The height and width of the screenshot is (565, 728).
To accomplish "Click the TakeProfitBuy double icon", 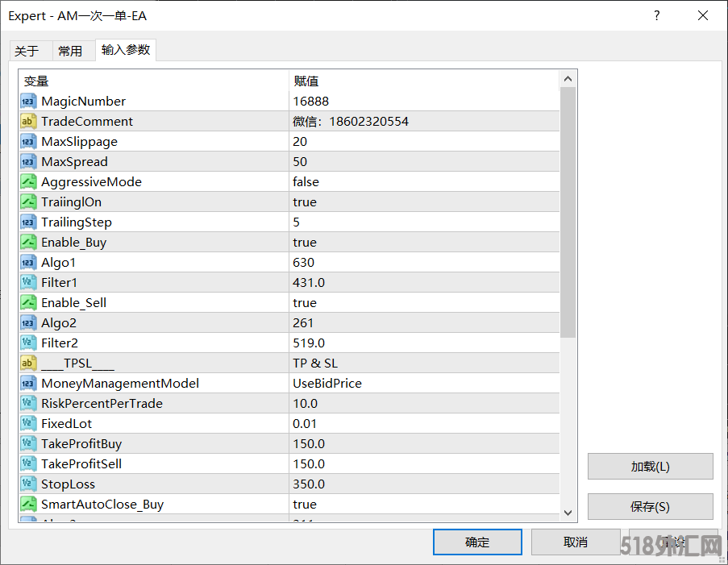I will click(28, 444).
